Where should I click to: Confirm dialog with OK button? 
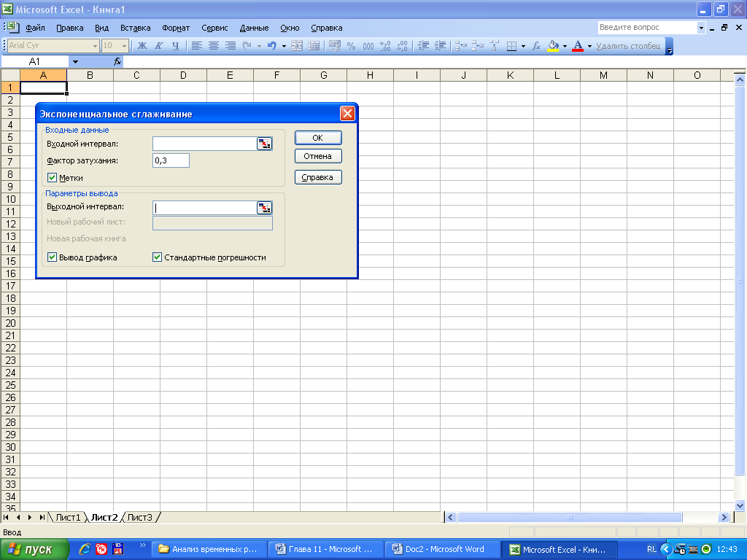[318, 138]
